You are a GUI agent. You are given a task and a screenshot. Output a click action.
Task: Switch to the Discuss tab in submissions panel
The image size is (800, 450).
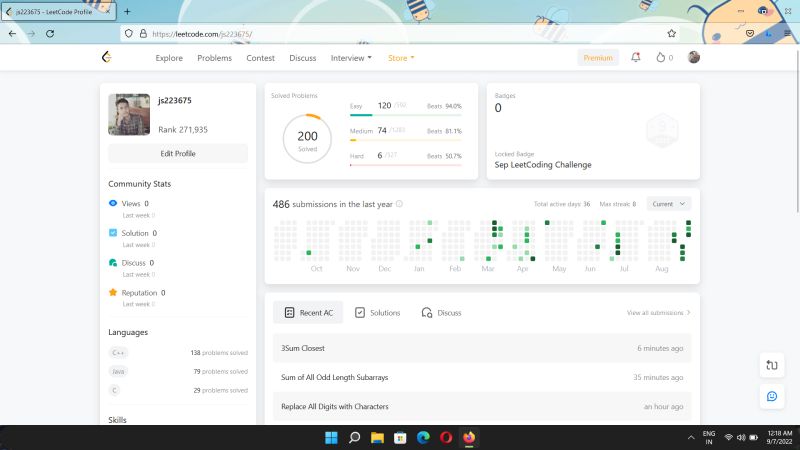click(441, 312)
